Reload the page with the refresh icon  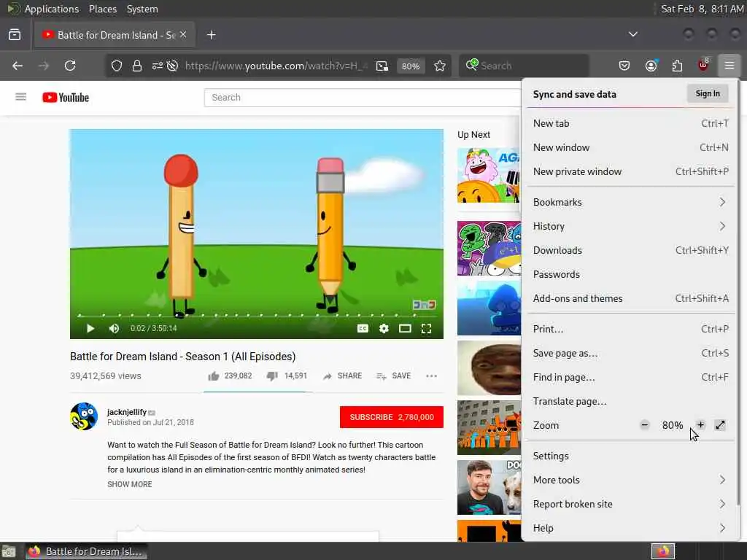pyautogui.click(x=70, y=66)
